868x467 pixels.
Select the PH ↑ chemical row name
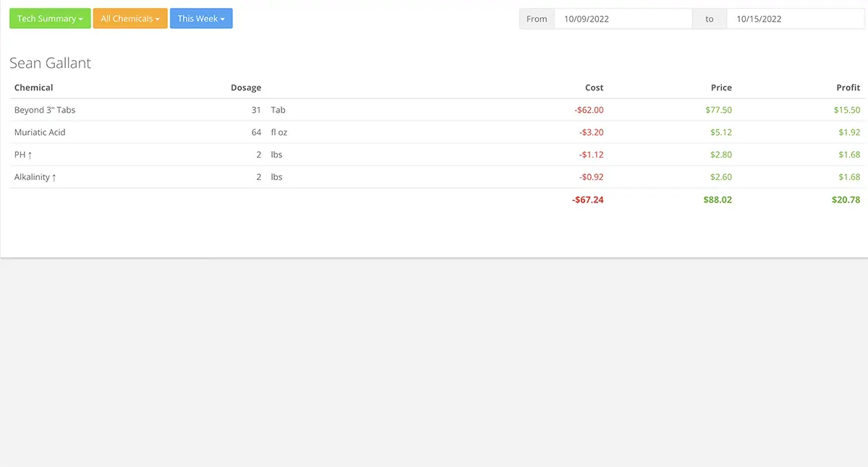(23, 155)
